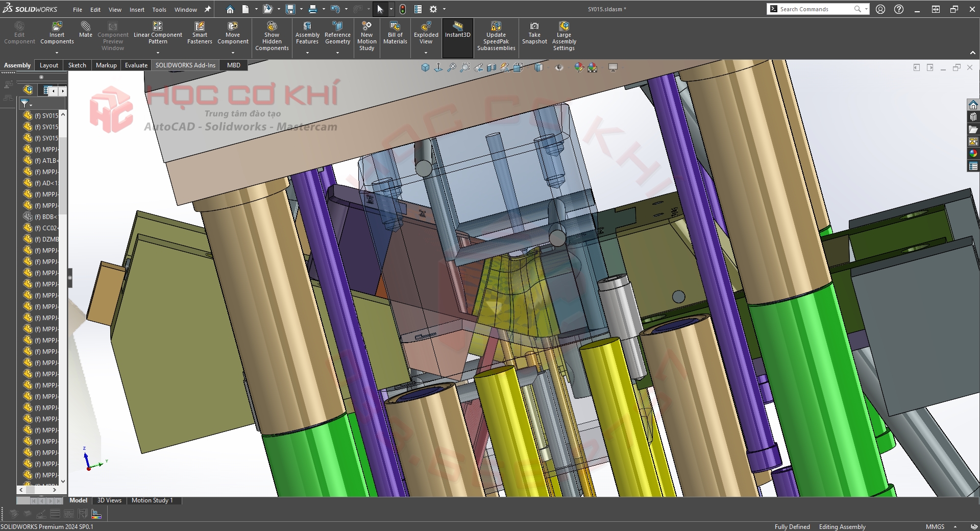Screen dimensions: 980x531
Task: Open the unit system MMGS dropdown arrow
Action: click(955, 526)
